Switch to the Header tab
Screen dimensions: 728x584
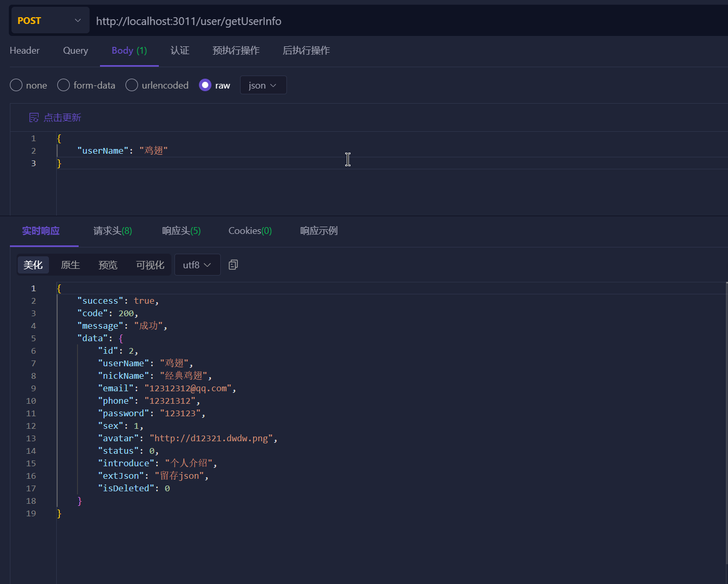tap(24, 51)
